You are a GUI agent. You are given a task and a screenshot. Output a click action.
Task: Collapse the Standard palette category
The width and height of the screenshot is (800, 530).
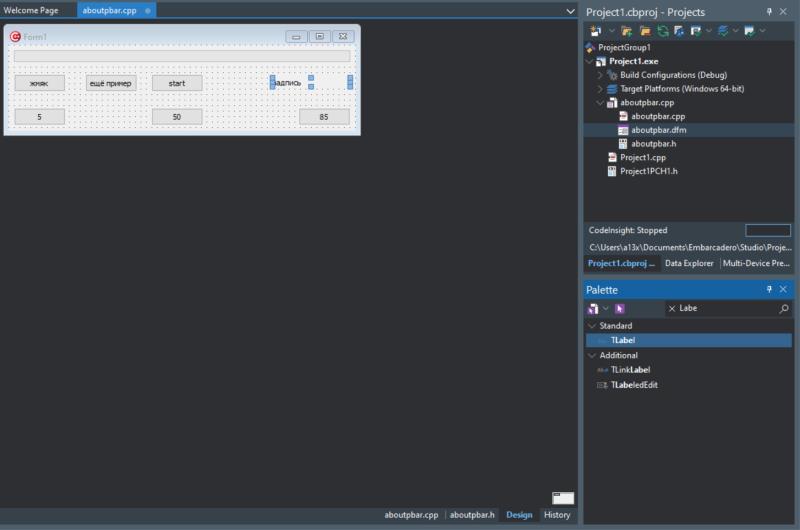[592, 325]
